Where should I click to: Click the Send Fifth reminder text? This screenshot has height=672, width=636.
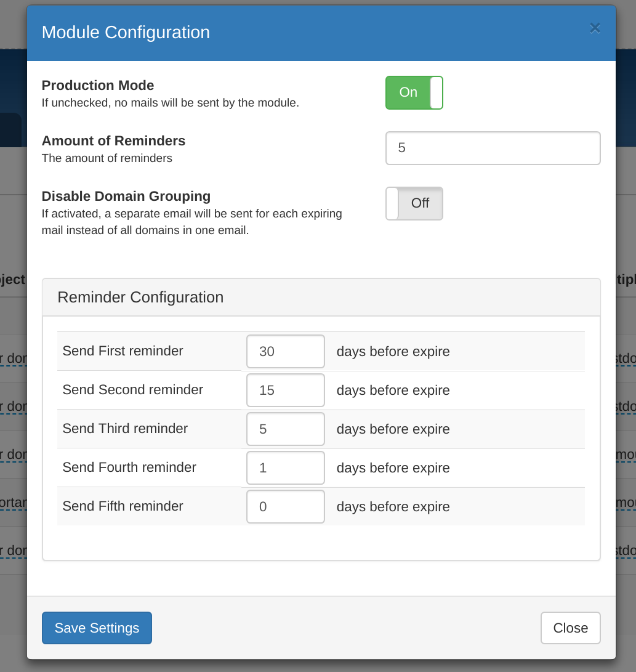[x=123, y=506]
